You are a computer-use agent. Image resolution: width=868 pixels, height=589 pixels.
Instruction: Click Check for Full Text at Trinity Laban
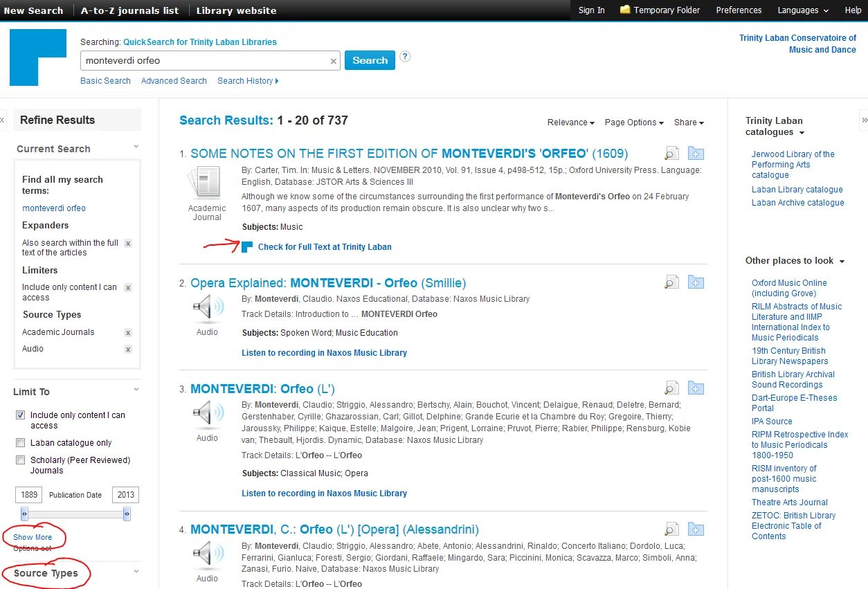pyautogui.click(x=325, y=247)
